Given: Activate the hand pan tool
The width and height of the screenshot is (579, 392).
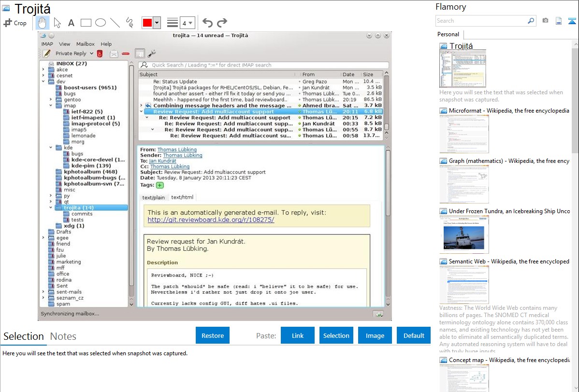Looking at the screenshot, I should (x=43, y=23).
